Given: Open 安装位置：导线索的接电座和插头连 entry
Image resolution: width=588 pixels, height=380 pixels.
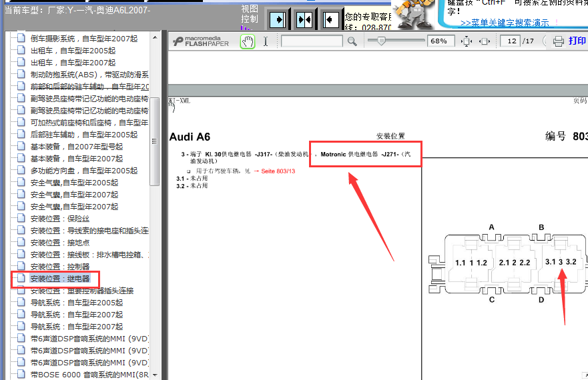Looking at the screenshot, I should click(89, 231).
